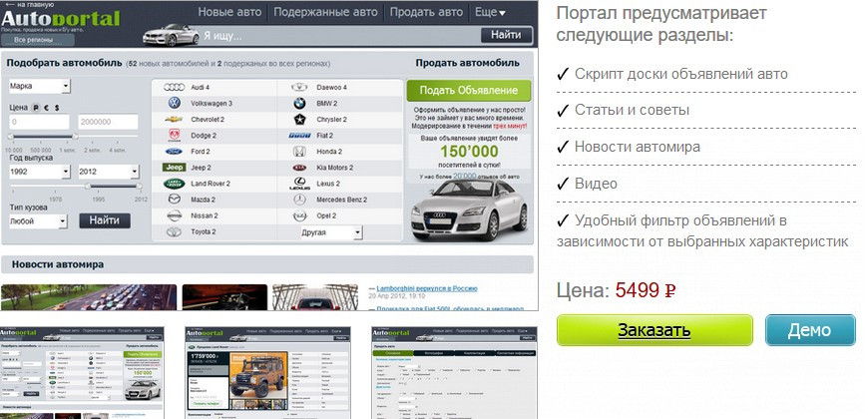The height and width of the screenshot is (419, 868).
Task: Select the Mercedes Benz logo icon
Action: [299, 200]
